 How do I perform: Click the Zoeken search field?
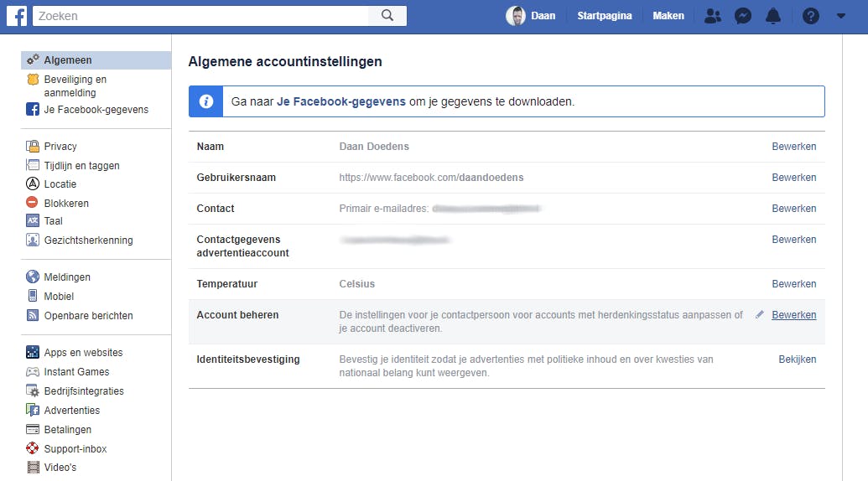click(x=201, y=15)
